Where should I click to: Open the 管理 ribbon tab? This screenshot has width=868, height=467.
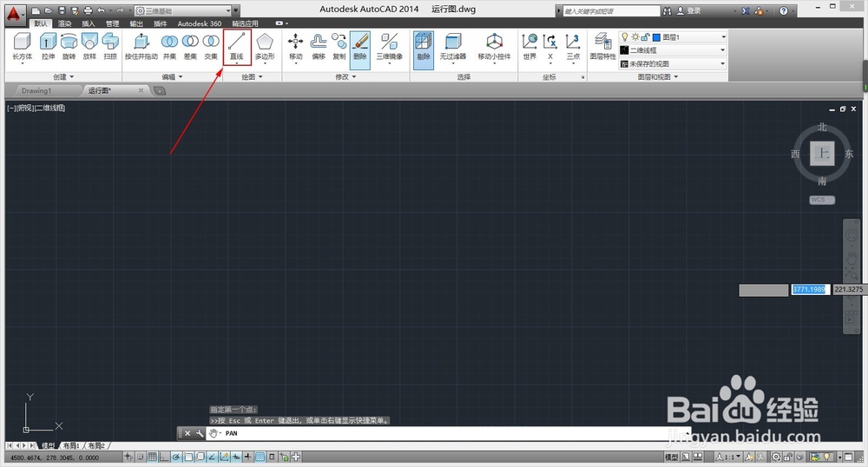click(x=112, y=23)
